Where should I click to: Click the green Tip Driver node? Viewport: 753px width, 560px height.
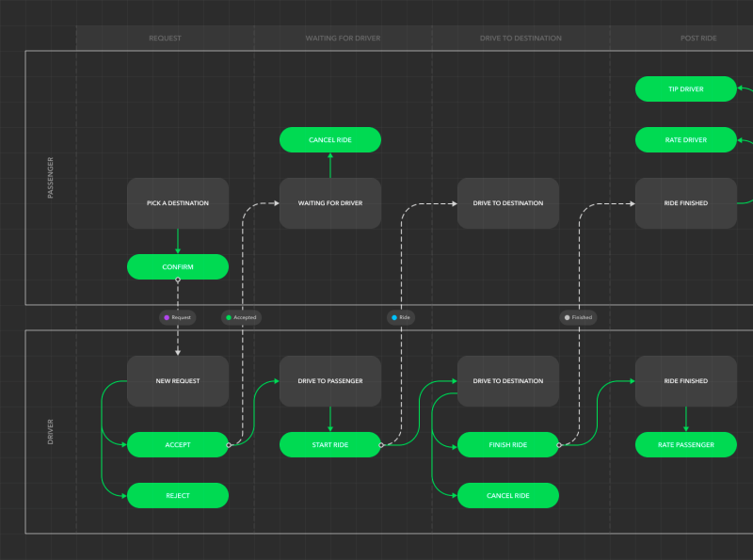point(685,89)
